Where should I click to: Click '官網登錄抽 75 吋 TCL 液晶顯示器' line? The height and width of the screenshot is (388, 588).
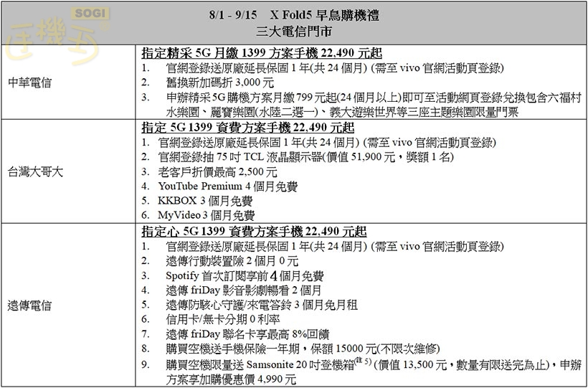(305, 157)
